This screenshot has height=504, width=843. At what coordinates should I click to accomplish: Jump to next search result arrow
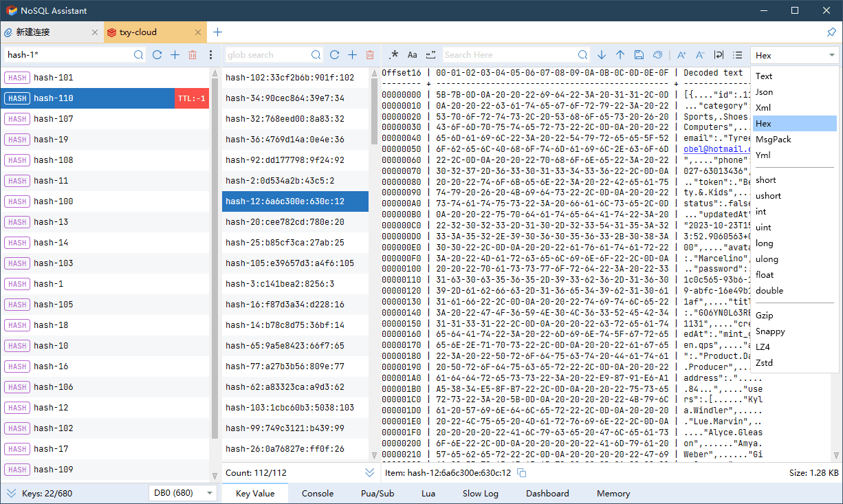(602, 55)
